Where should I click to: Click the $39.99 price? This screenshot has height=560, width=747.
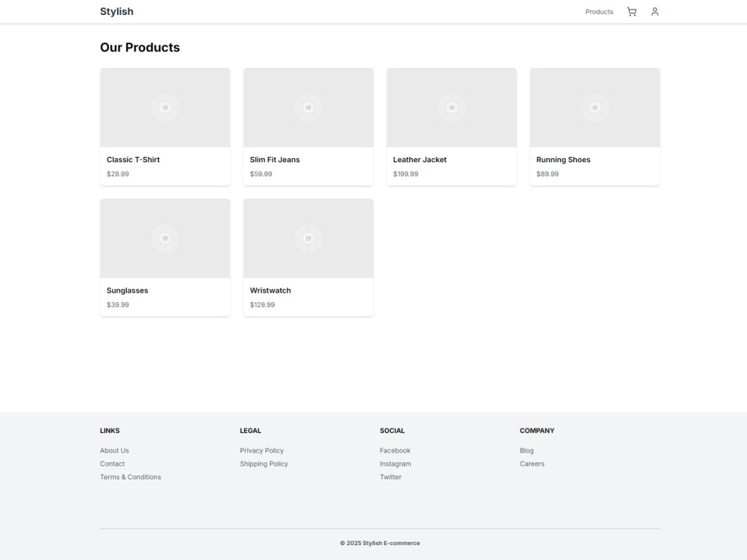(118, 305)
